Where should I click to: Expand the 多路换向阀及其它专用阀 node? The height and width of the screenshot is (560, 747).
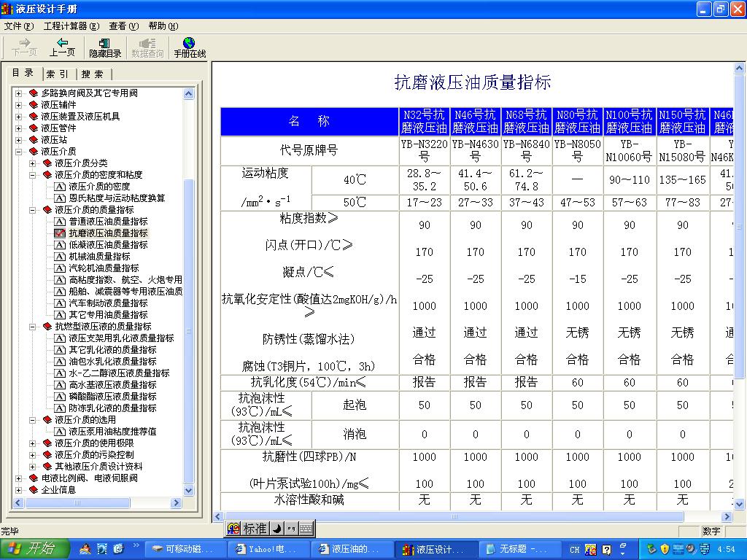coord(18,93)
